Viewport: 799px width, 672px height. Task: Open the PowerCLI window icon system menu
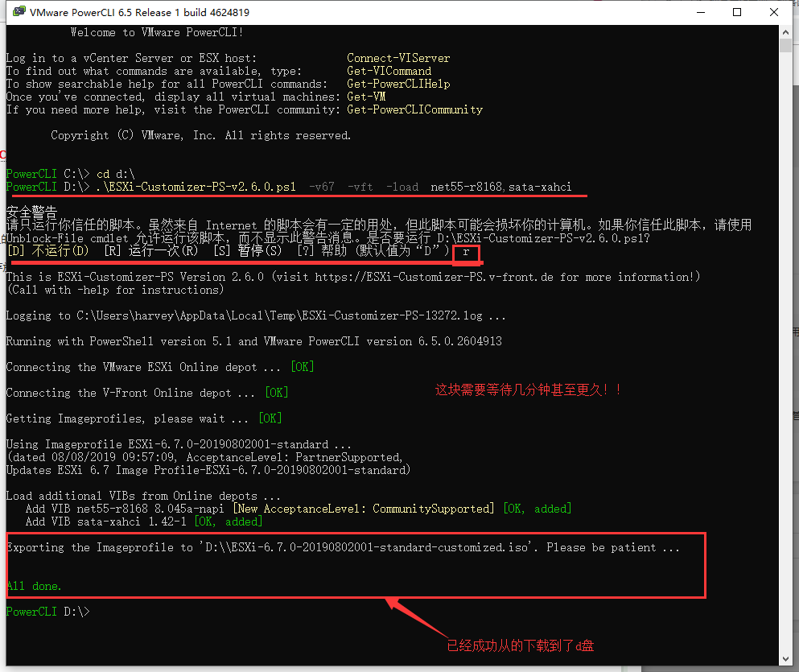[x=19, y=12]
